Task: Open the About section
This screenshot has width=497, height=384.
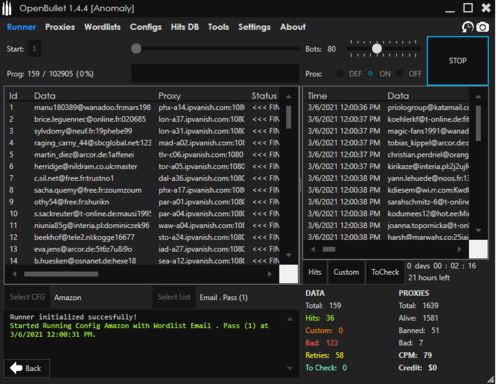Action: click(x=293, y=27)
